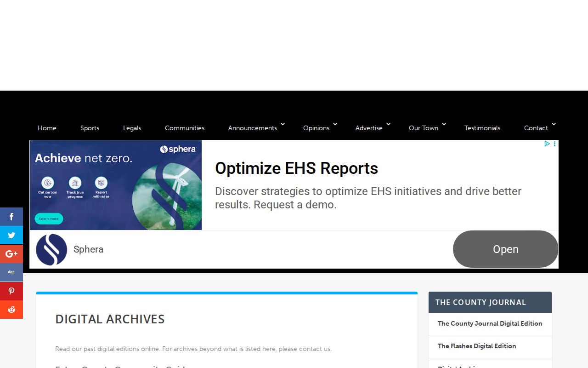Click The County Journal sidebar header
The width and height of the screenshot is (588, 368).
pos(490,302)
